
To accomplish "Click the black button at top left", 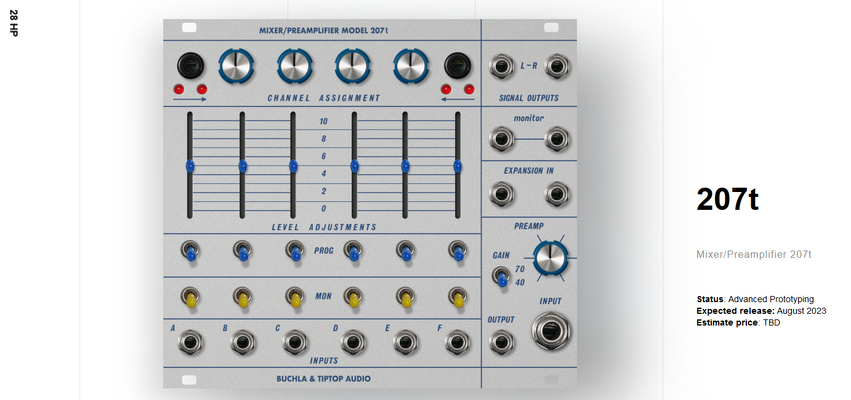I will 190,66.
